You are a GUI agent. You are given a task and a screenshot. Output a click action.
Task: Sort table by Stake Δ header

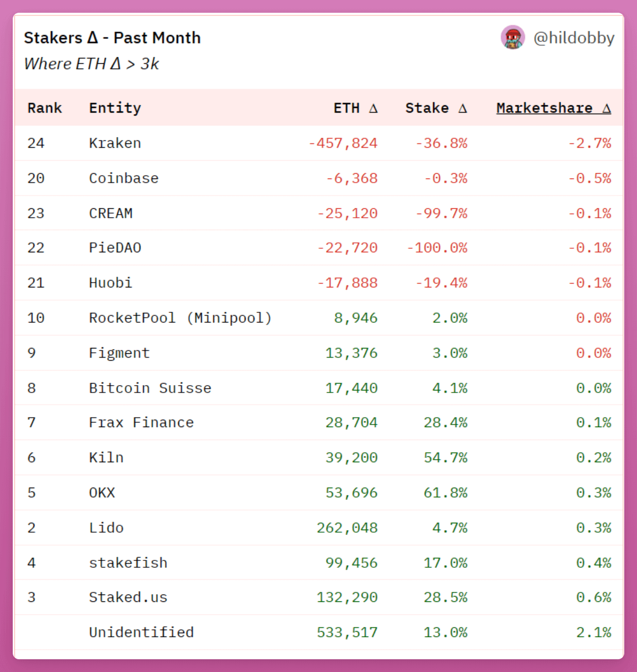436,108
